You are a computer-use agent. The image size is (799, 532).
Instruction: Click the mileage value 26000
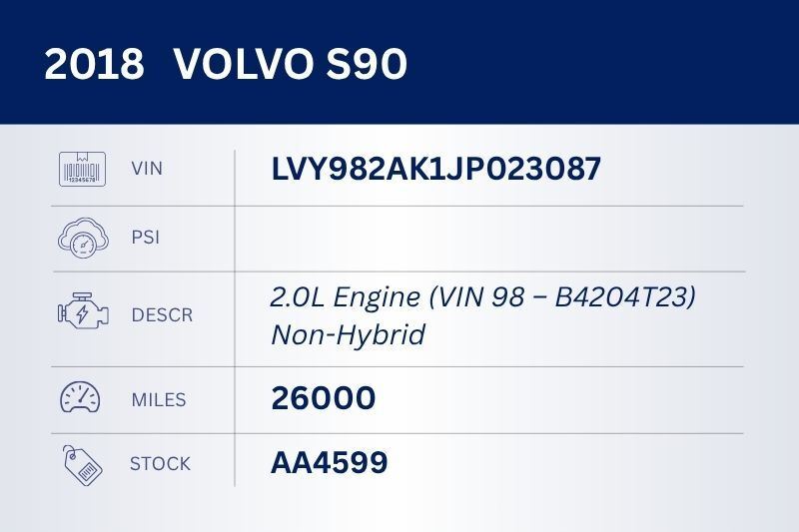point(323,399)
